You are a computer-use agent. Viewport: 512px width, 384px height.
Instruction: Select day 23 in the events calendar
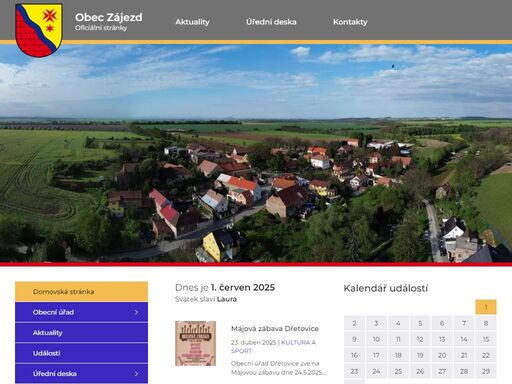[x=354, y=371]
